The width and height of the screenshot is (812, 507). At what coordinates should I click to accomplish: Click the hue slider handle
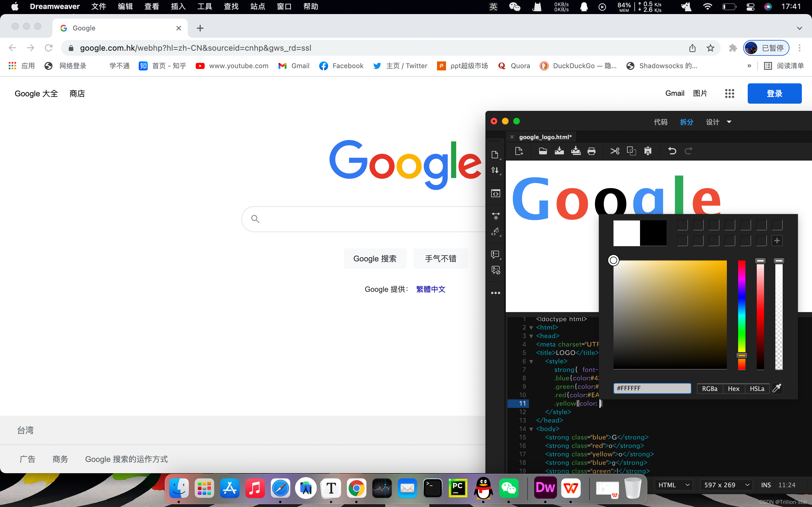(742, 355)
